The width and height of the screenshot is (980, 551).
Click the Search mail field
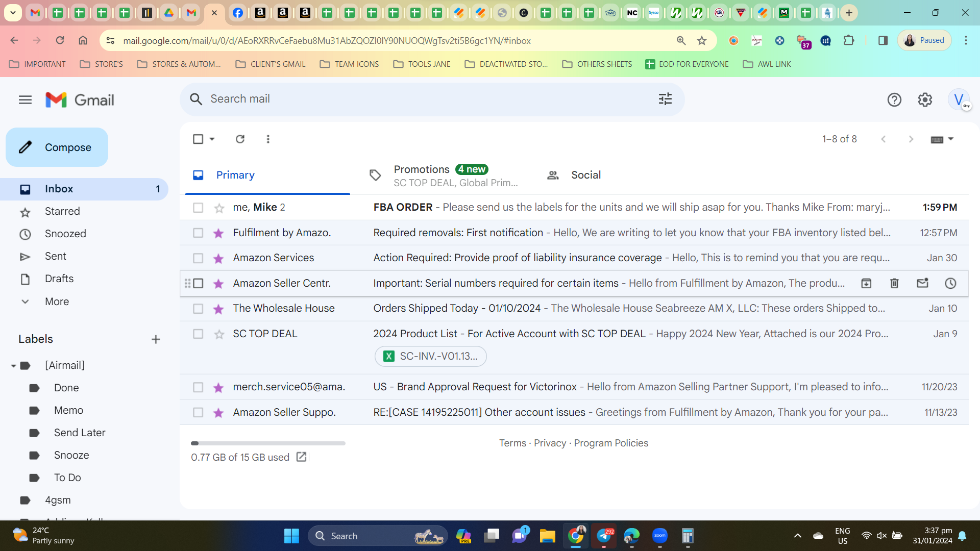pos(431,99)
